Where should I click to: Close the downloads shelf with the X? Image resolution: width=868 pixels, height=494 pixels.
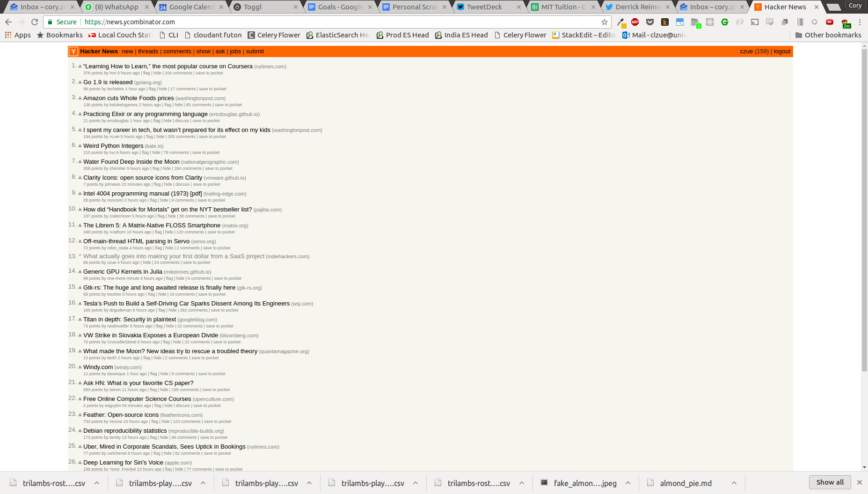tap(859, 482)
